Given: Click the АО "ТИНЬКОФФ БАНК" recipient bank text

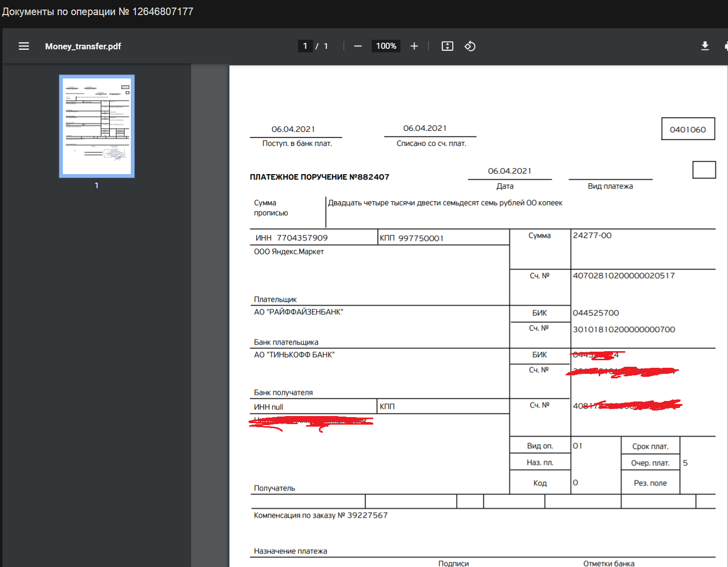Looking at the screenshot, I should (294, 355).
